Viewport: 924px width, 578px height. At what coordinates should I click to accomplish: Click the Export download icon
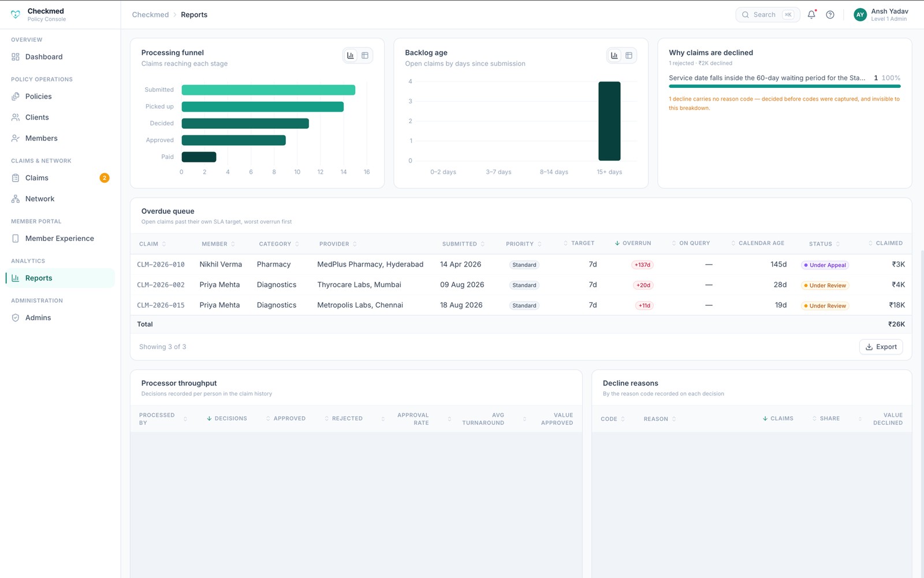(869, 347)
